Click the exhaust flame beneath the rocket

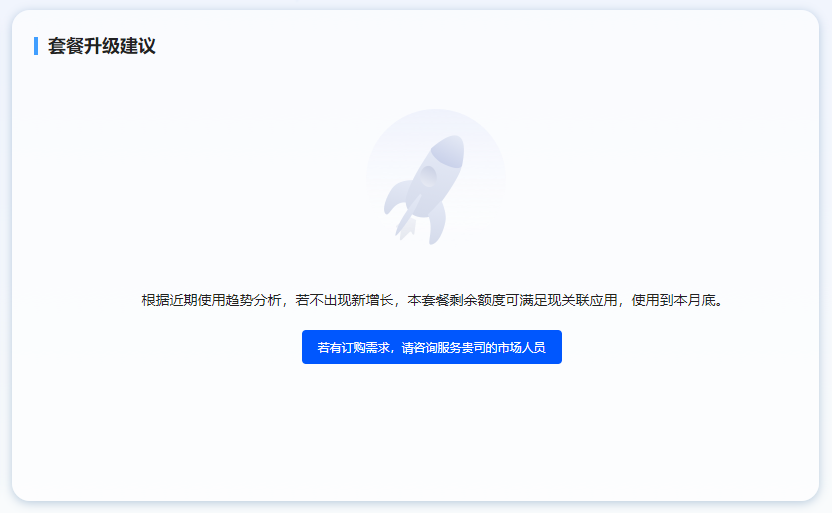(406, 228)
